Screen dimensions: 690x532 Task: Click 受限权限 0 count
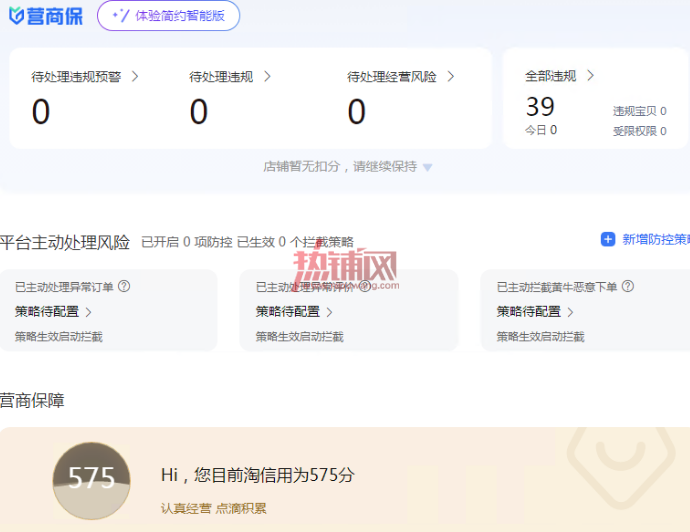tap(640, 131)
